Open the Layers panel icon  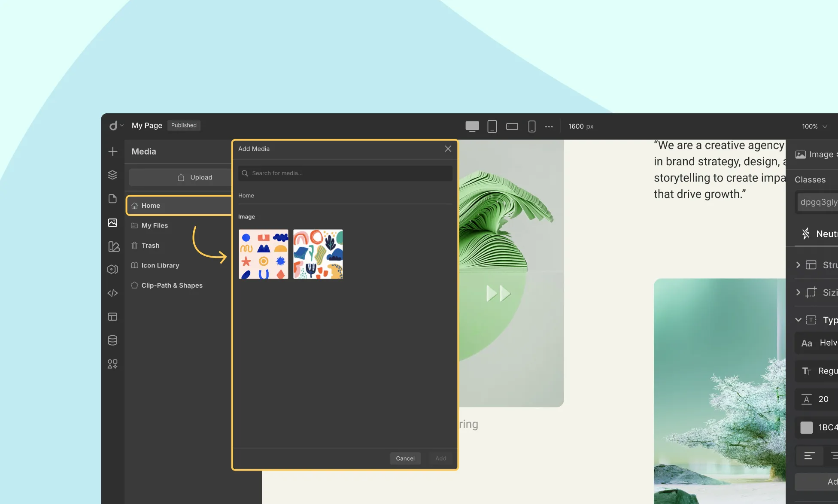pos(112,175)
